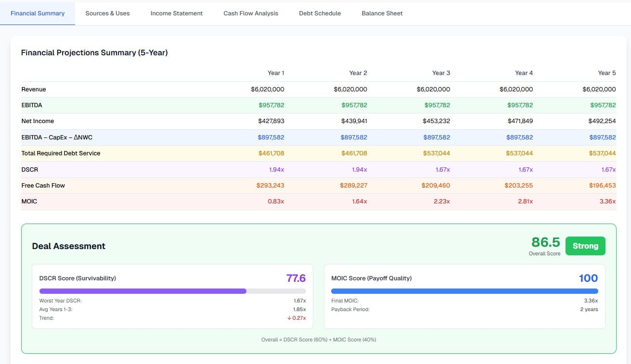Click the MOIC Score progress bar
This screenshot has height=364, width=631.
tap(464, 291)
